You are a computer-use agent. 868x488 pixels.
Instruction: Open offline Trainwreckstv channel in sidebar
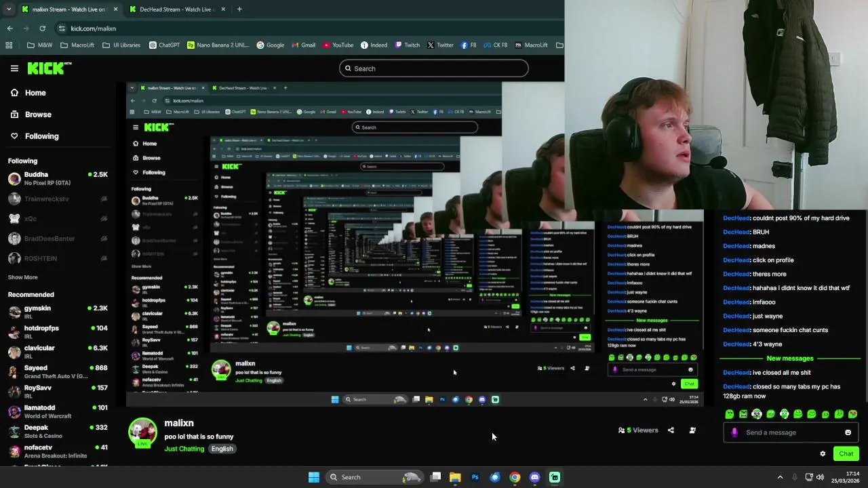click(x=58, y=199)
